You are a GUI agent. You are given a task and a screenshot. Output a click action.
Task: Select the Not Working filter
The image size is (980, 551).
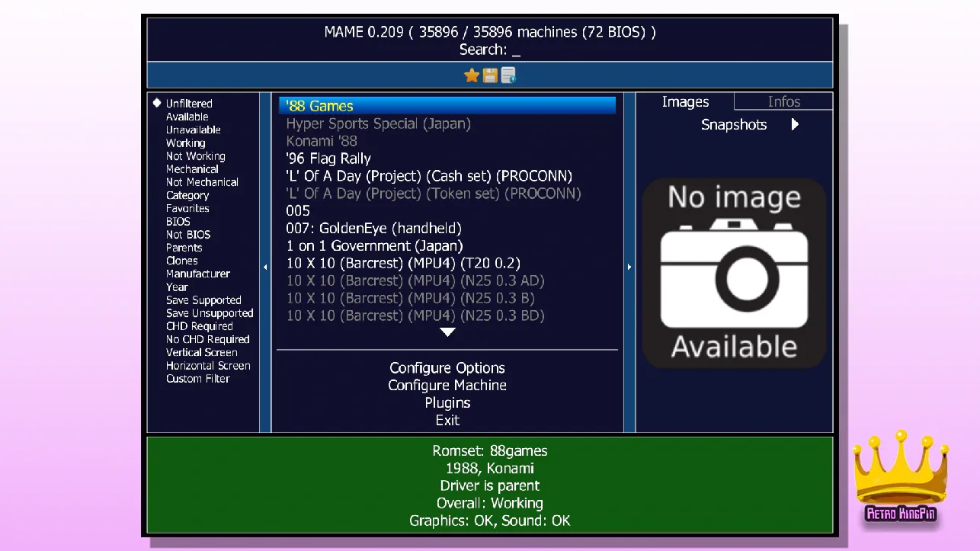(x=195, y=156)
